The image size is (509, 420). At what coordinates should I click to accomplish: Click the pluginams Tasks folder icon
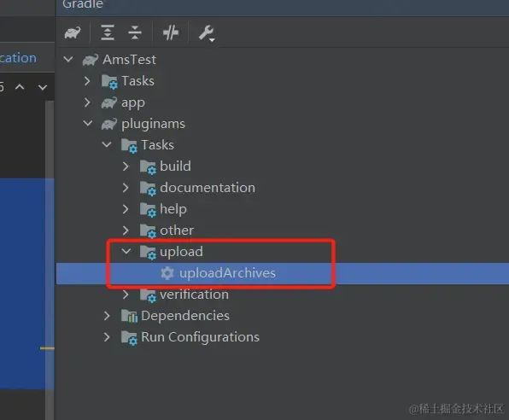coord(129,145)
